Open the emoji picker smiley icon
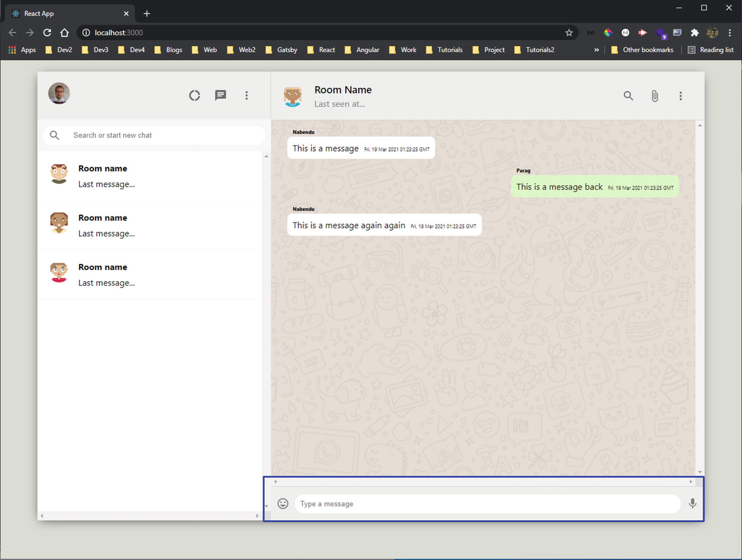The image size is (742, 560). pos(283,503)
